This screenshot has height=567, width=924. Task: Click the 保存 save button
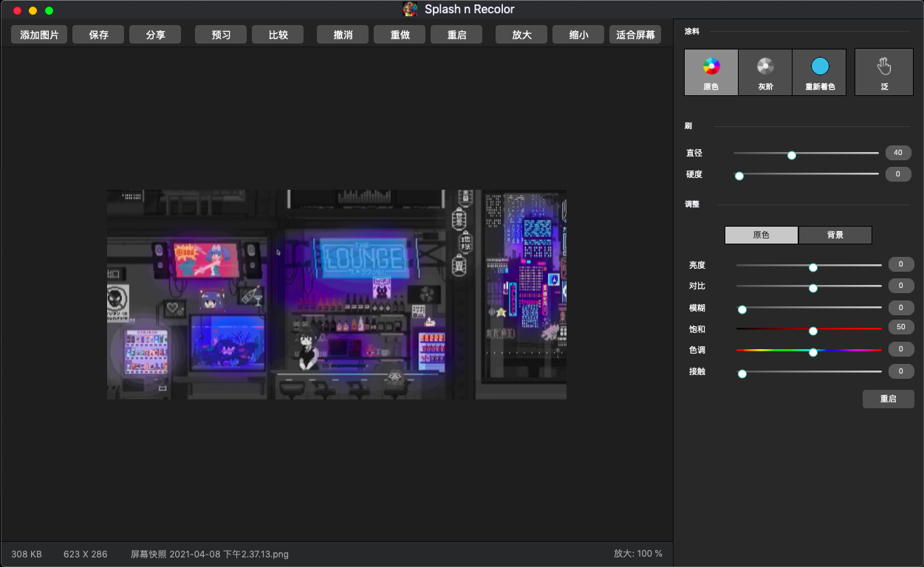[98, 35]
